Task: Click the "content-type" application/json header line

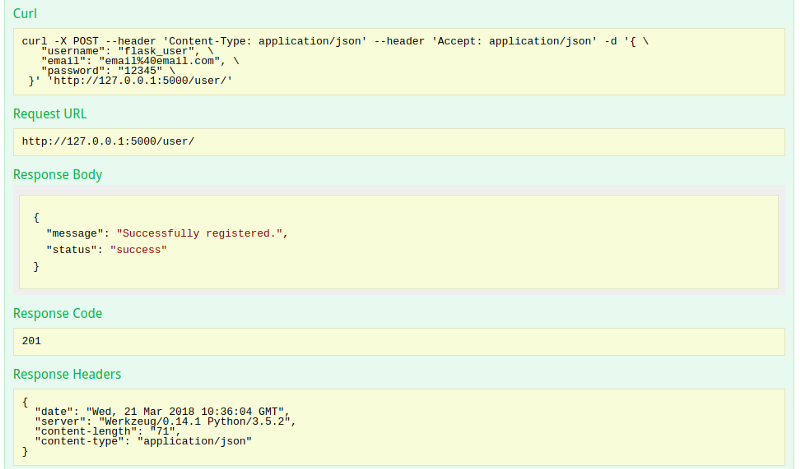Action: 143,440
